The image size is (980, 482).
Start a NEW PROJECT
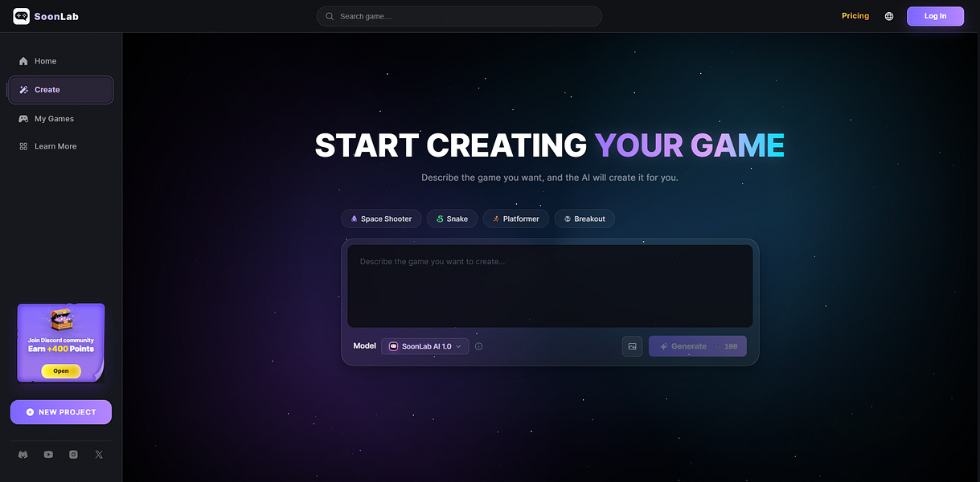pyautogui.click(x=61, y=412)
